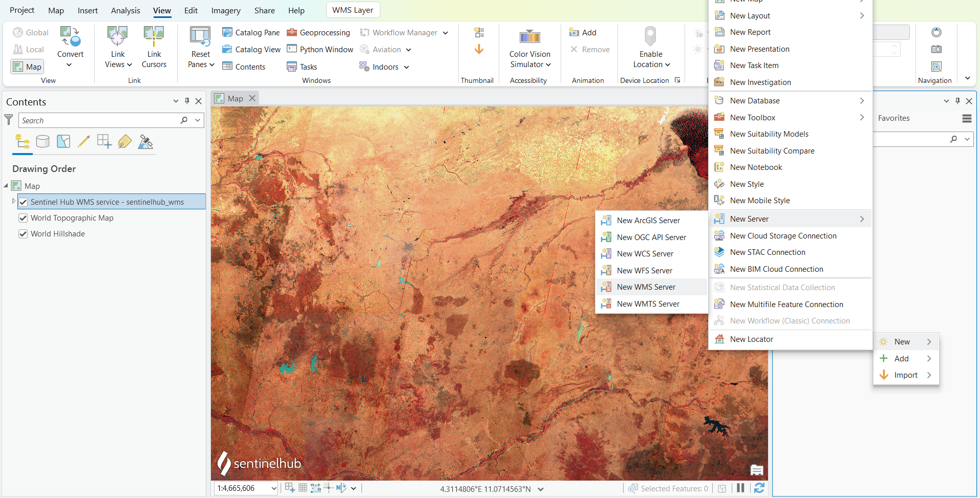Open the Import submenu in context menu
980x498 pixels.
(906, 375)
